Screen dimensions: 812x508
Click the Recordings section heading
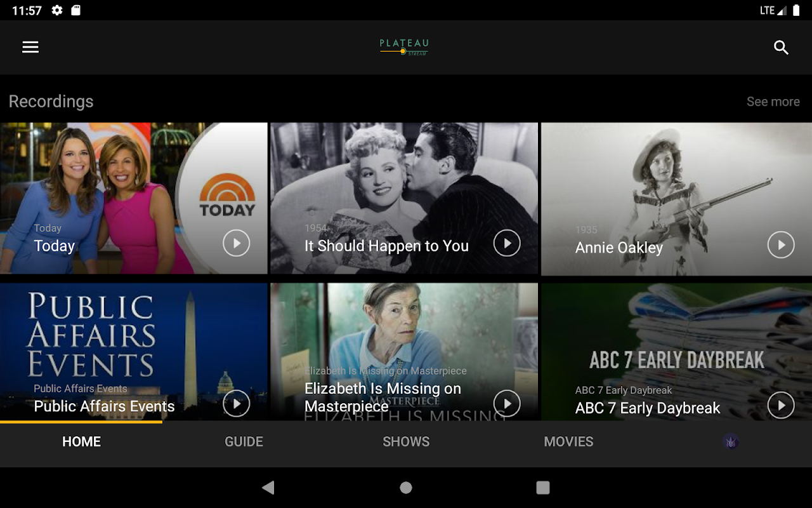point(51,102)
